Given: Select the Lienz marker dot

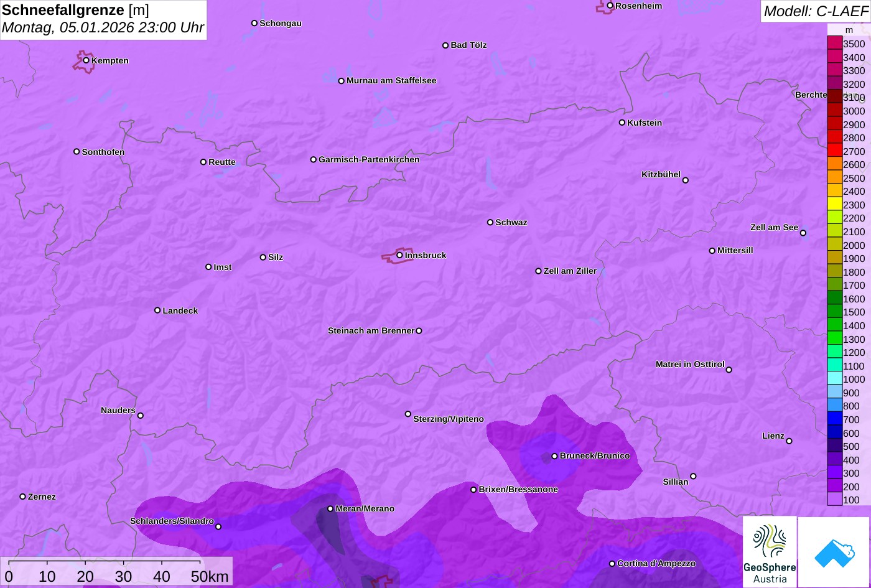Looking at the screenshot, I should coord(789,441).
